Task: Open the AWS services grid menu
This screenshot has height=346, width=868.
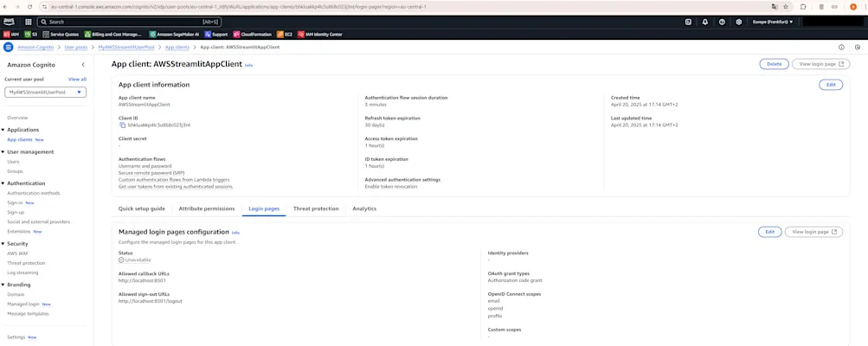Action: 29,22
